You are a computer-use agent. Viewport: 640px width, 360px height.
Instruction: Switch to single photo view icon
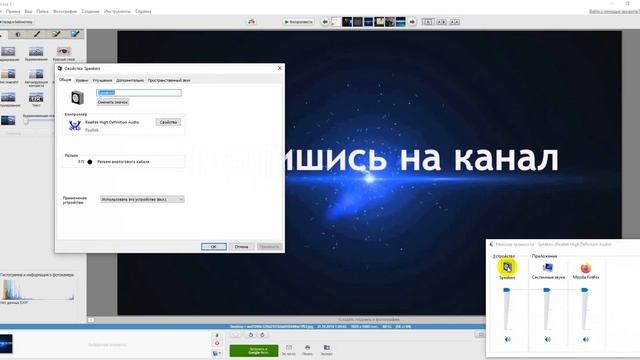[x=428, y=22]
